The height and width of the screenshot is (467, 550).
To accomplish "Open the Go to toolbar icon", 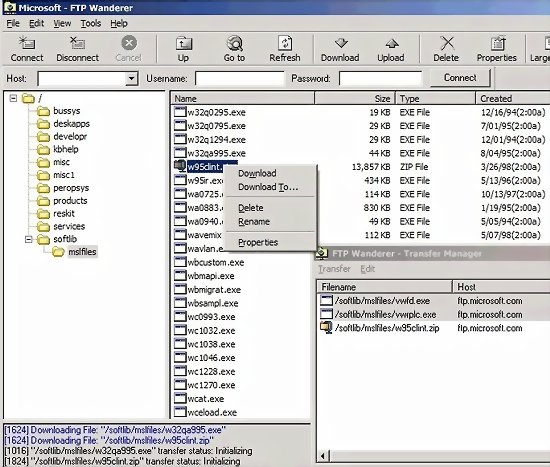I will click(x=234, y=43).
